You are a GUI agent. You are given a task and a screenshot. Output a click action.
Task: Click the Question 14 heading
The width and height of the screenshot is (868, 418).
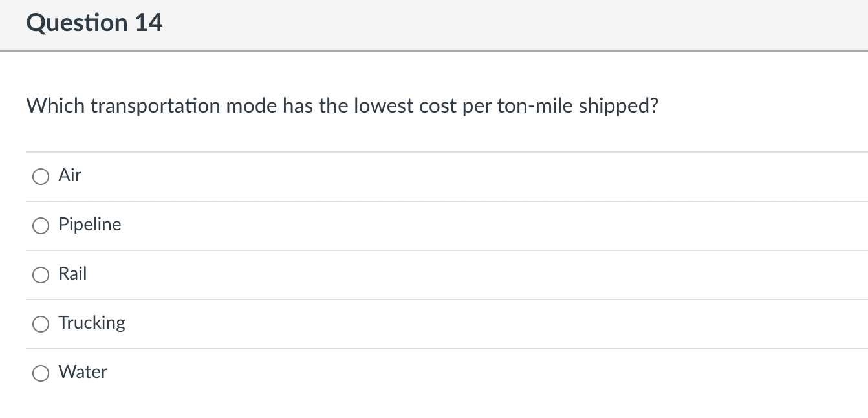pyautogui.click(x=94, y=23)
